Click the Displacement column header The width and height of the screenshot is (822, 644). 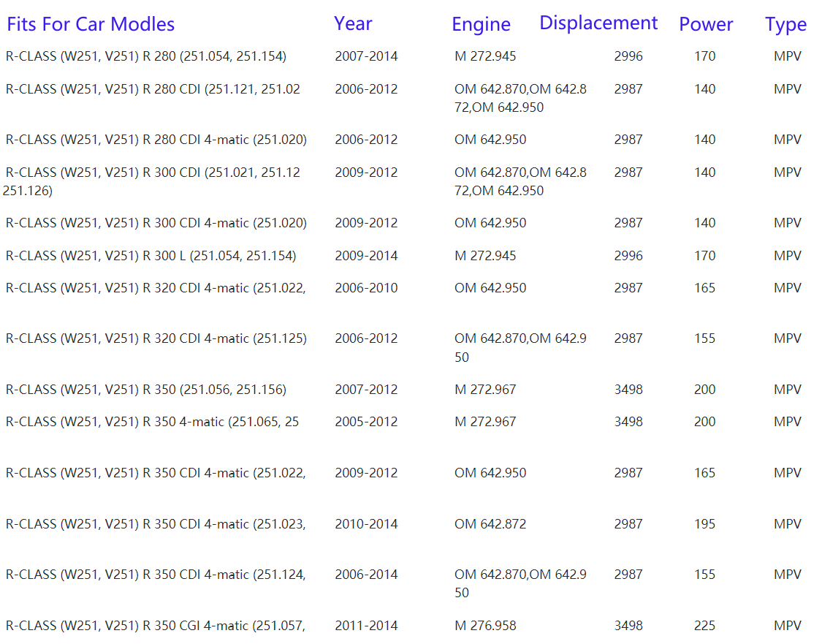(x=598, y=23)
